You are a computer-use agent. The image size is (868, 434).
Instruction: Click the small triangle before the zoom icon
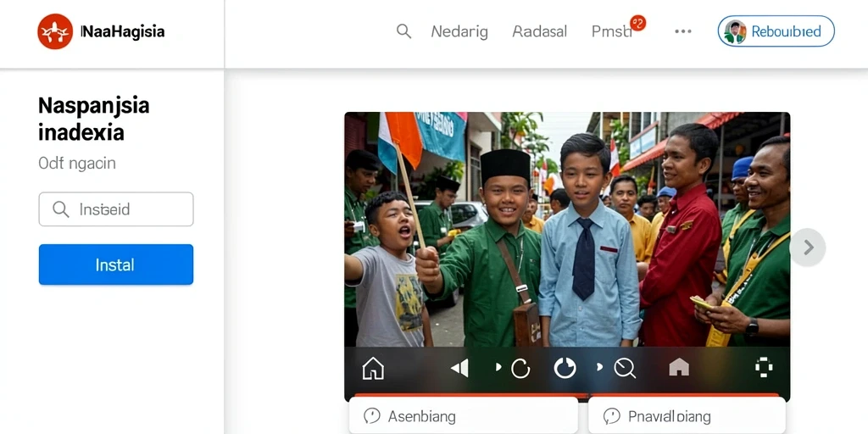point(599,367)
